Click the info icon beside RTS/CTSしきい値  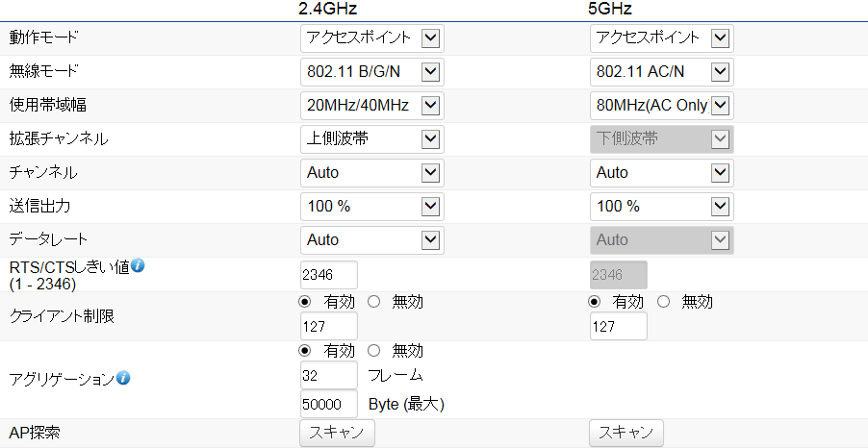138,265
